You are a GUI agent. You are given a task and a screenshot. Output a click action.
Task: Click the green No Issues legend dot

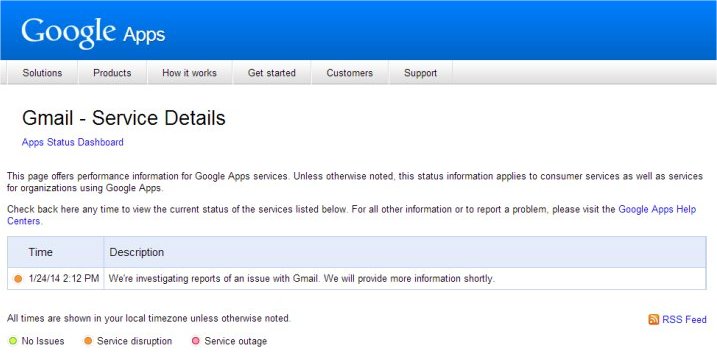13,341
